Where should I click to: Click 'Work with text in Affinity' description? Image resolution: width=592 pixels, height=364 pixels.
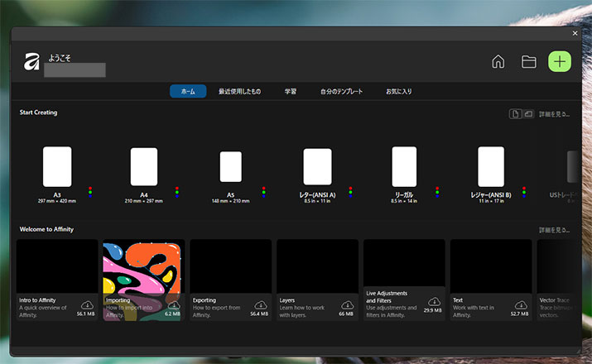click(474, 311)
